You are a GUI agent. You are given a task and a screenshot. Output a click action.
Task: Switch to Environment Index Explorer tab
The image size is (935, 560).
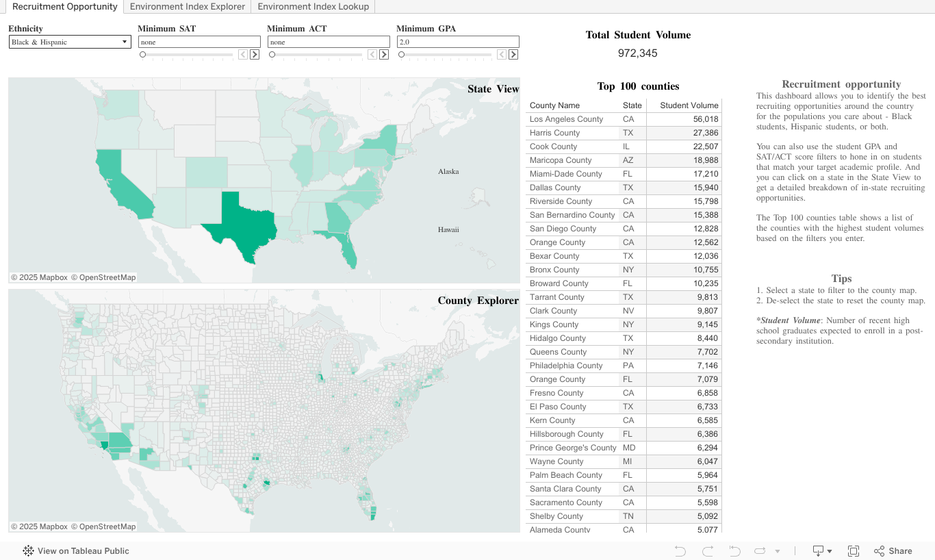[x=187, y=7]
